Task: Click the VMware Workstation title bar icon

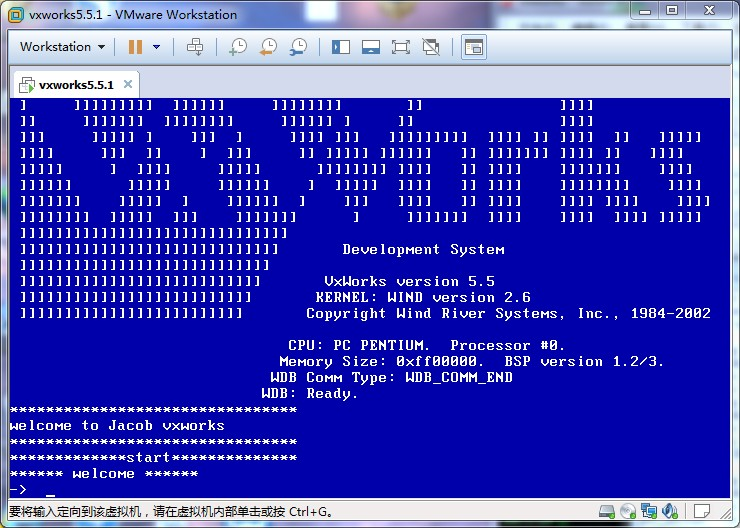Action: pyautogui.click(x=16, y=15)
